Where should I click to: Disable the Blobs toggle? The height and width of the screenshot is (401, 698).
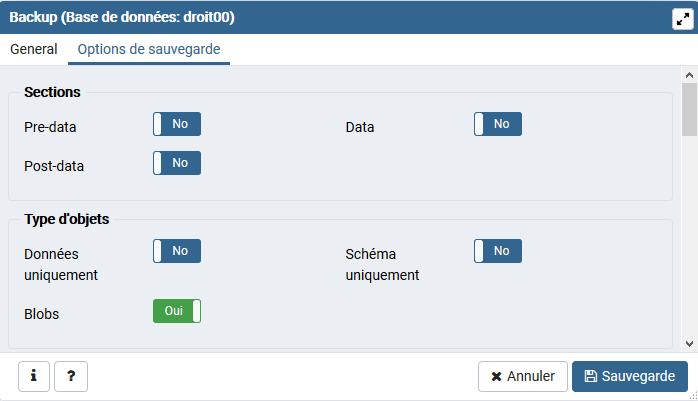[x=177, y=311]
